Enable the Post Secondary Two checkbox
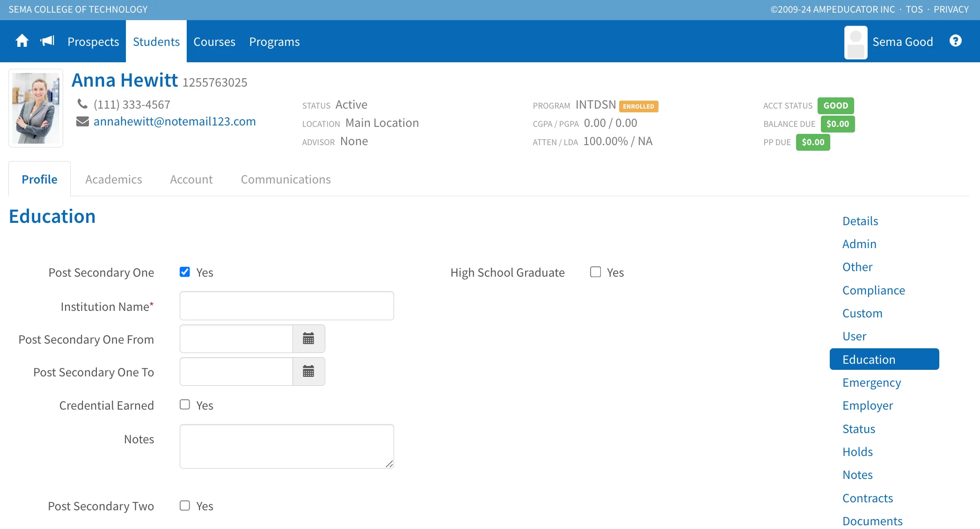The width and height of the screenshot is (980, 529). 185,506
